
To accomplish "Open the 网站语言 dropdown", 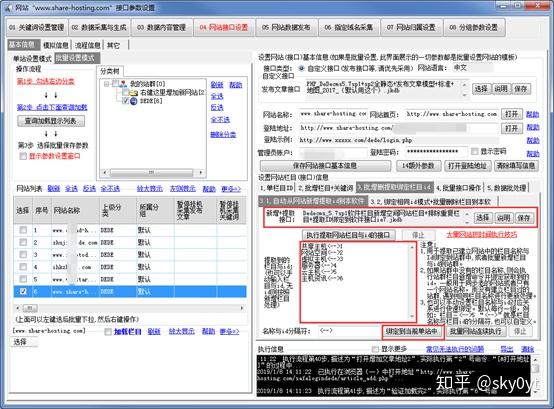I will tap(473, 67).
